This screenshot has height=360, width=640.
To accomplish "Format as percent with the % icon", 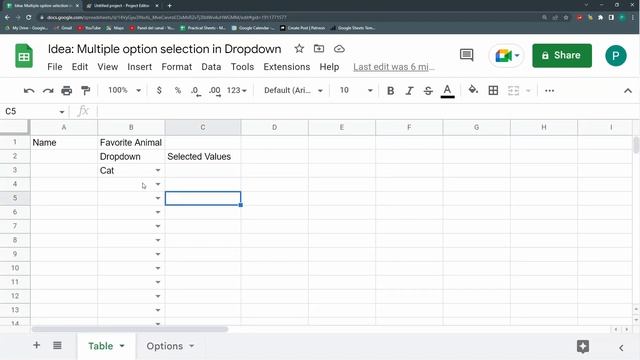I will pyautogui.click(x=178, y=90).
